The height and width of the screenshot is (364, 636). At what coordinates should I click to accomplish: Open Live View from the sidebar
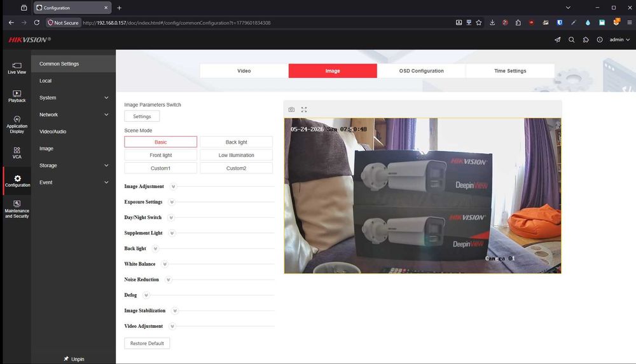pos(17,68)
